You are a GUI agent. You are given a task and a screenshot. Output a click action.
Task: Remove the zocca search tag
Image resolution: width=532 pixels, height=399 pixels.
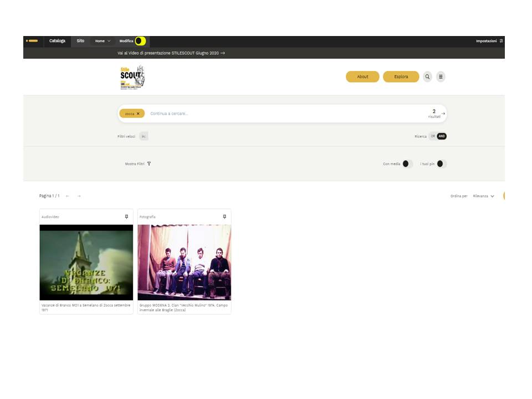(138, 114)
